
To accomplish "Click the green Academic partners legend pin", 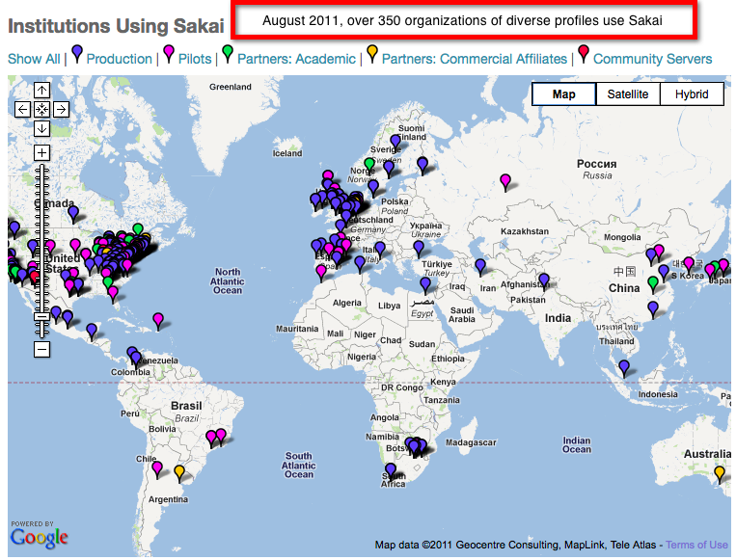I will (228, 52).
